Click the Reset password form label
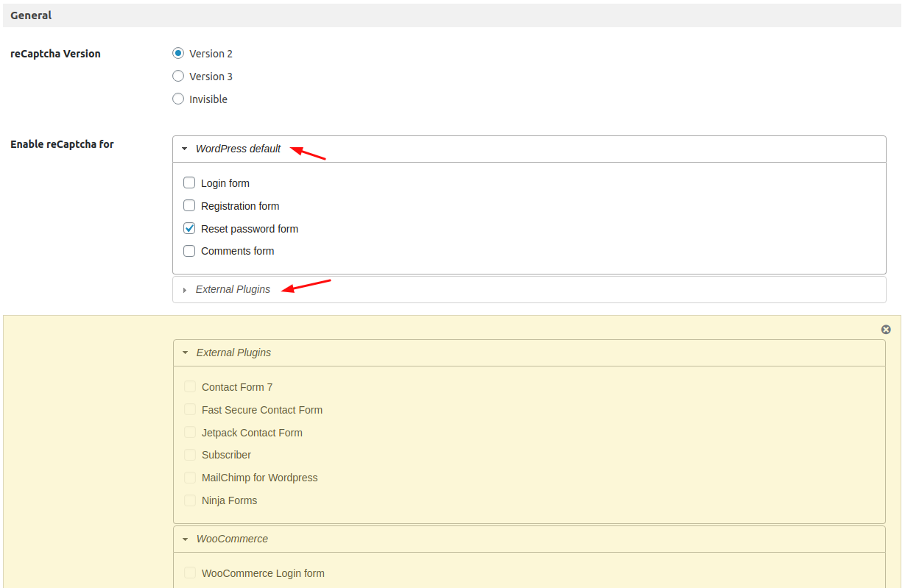 [250, 229]
